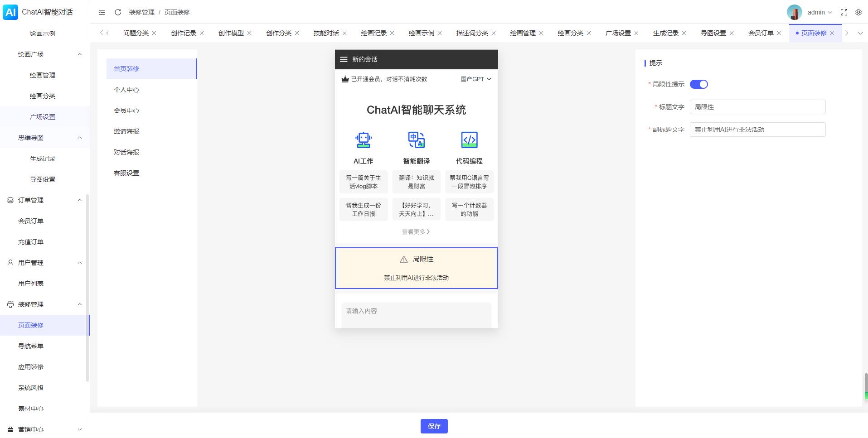Click the sidebar vertical scrollbar
This screenshot has width=868, height=438.
tap(87, 288)
